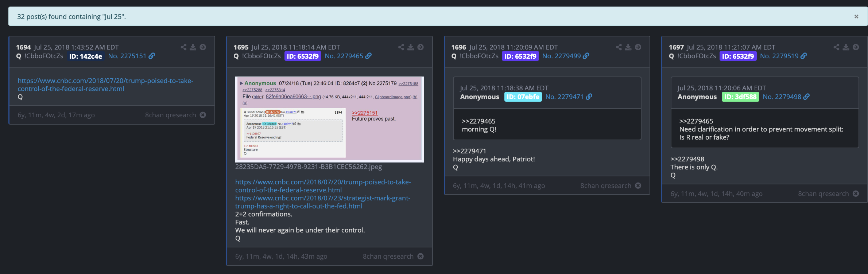Dismiss the '32 post(s) found' alert
868x274 pixels.
click(x=856, y=16)
